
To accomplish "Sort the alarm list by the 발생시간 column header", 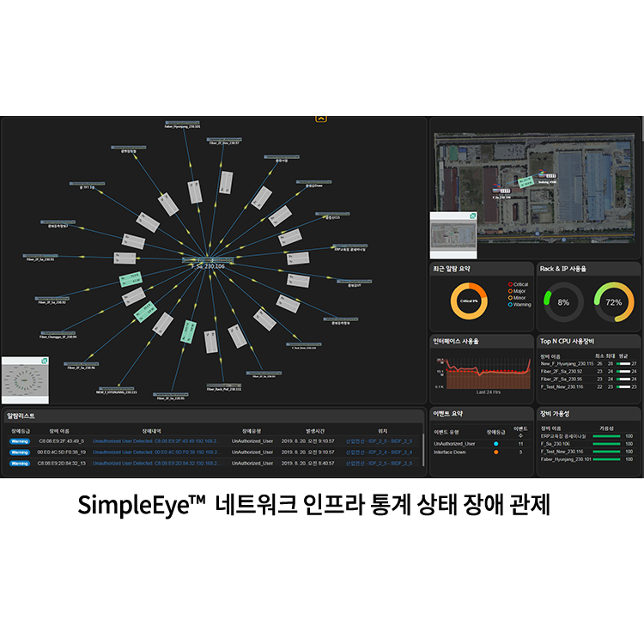I will (x=317, y=430).
